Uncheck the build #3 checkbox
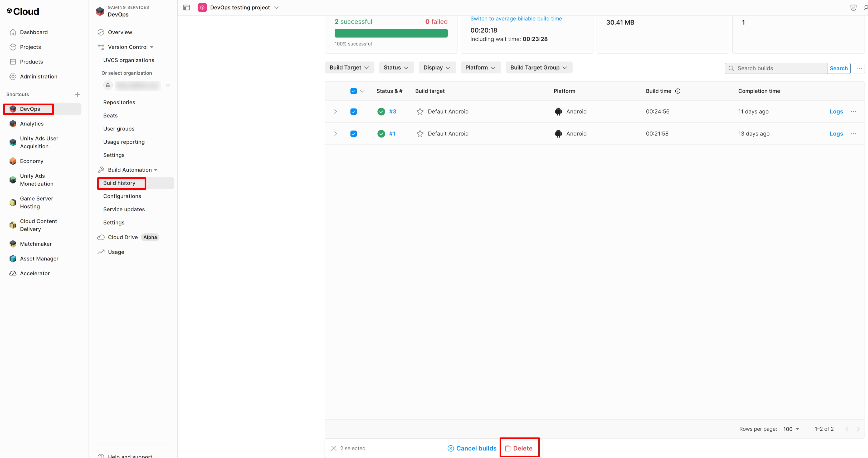Image resolution: width=868 pixels, height=458 pixels. point(353,111)
